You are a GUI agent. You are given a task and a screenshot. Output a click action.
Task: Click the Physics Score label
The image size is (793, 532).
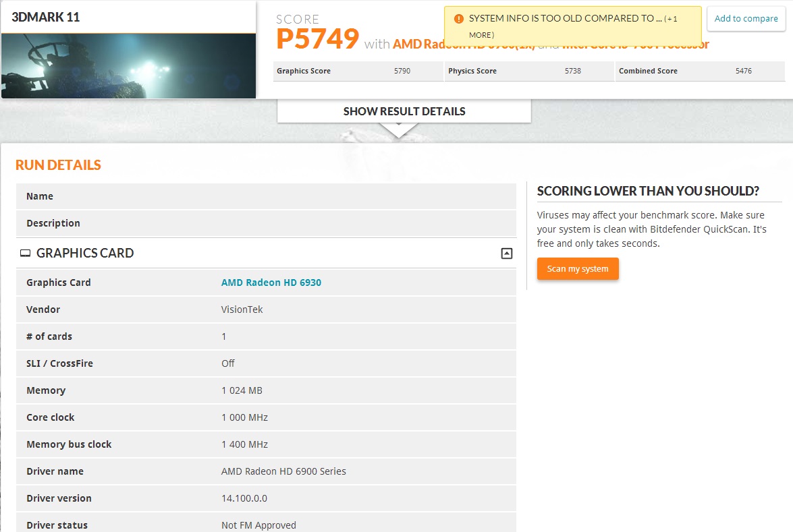pyautogui.click(x=472, y=71)
